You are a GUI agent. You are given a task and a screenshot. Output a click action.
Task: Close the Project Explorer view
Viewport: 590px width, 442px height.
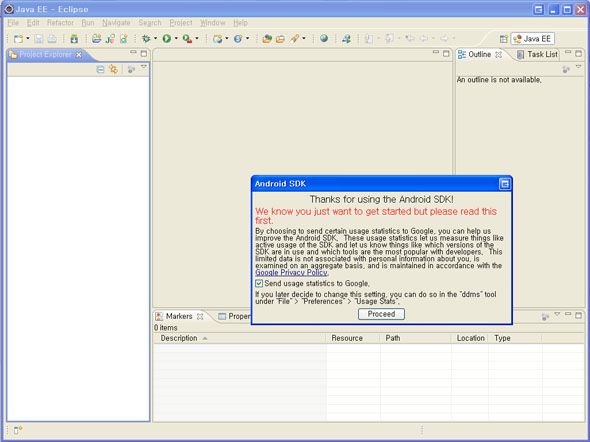79,55
